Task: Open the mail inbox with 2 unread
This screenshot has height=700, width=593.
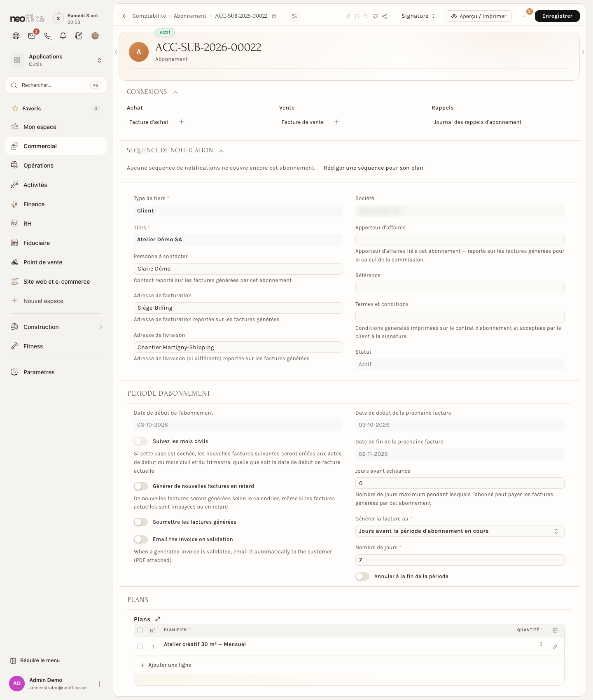Action: [32, 36]
